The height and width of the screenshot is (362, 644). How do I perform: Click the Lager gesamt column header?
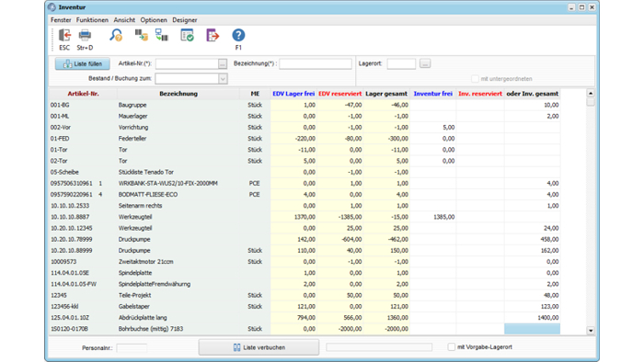(x=386, y=94)
